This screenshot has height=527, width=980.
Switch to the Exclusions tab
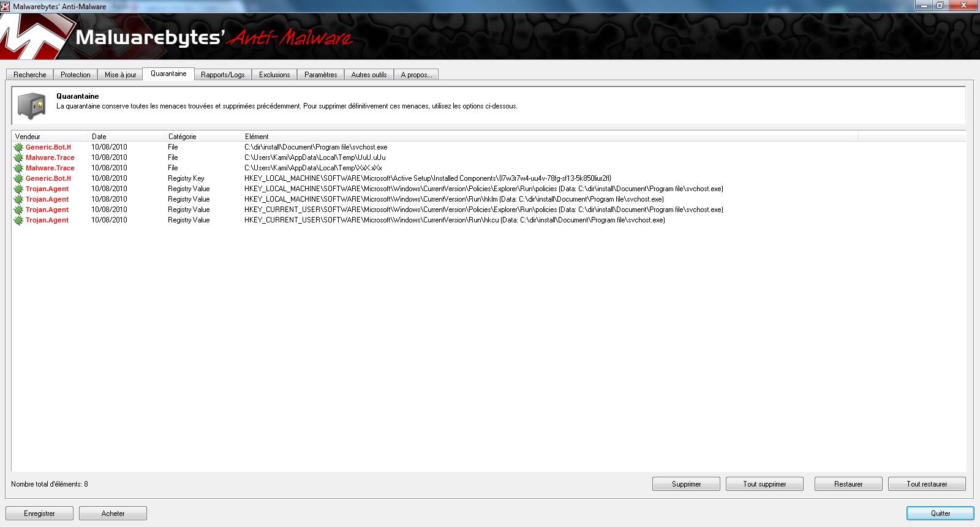tap(274, 75)
